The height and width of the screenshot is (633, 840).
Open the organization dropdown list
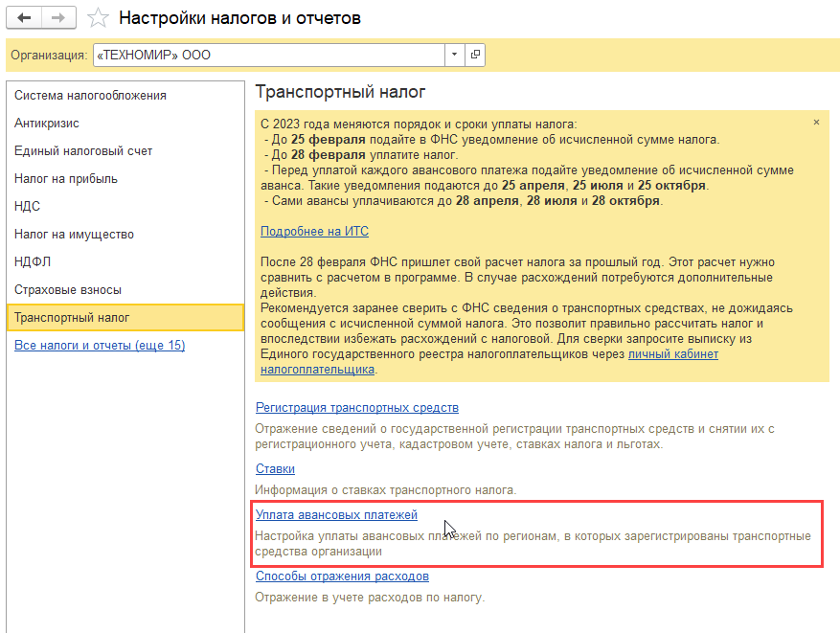pyautogui.click(x=454, y=55)
